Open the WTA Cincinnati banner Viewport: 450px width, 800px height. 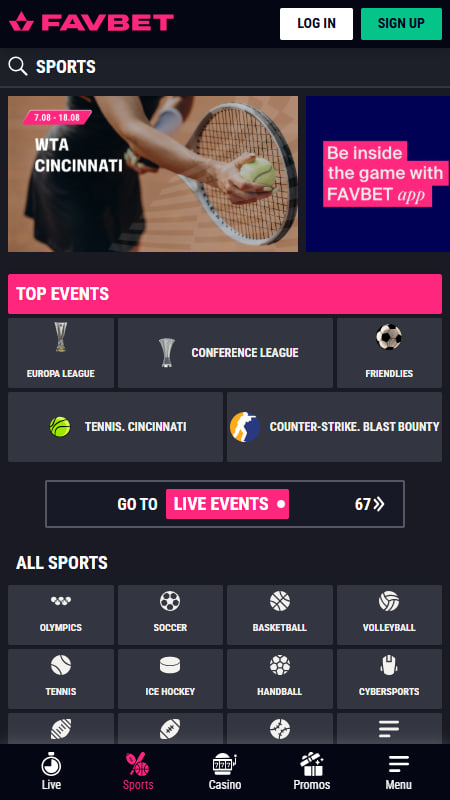coord(153,174)
